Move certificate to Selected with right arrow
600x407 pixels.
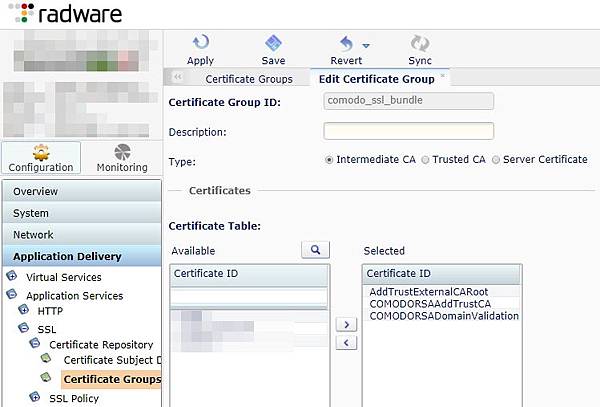[x=345, y=325]
